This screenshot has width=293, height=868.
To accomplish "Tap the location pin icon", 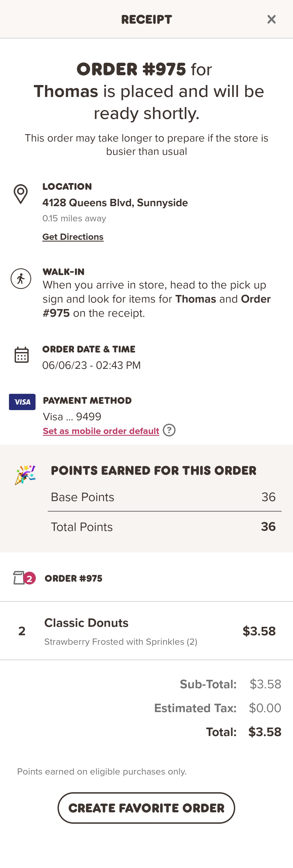I will pyautogui.click(x=21, y=194).
